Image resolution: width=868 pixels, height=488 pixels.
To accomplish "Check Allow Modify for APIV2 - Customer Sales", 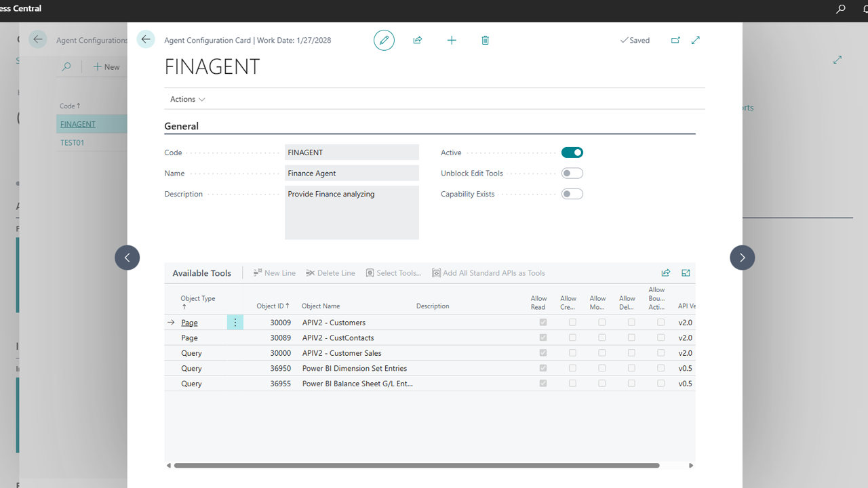I will (602, 353).
